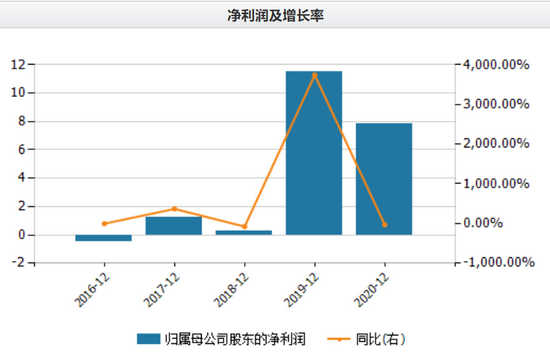Select the 2016-12 negative profit bar
The width and height of the screenshot is (550, 362).
pyautogui.click(x=103, y=238)
